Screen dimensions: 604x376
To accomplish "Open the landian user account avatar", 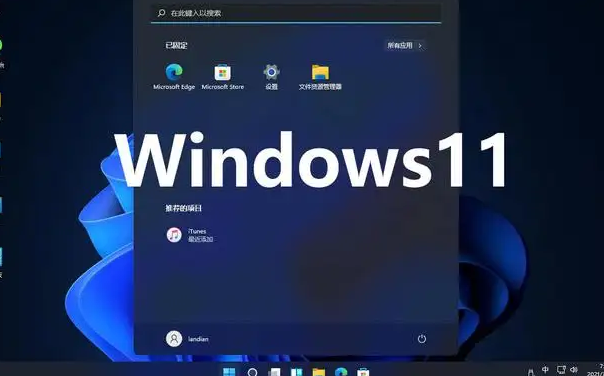I will tap(174, 339).
